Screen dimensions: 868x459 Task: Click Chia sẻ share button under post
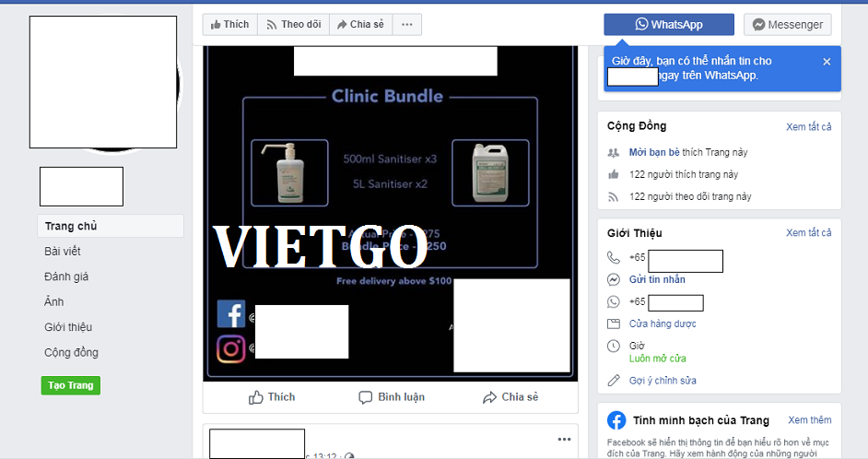coord(510,397)
